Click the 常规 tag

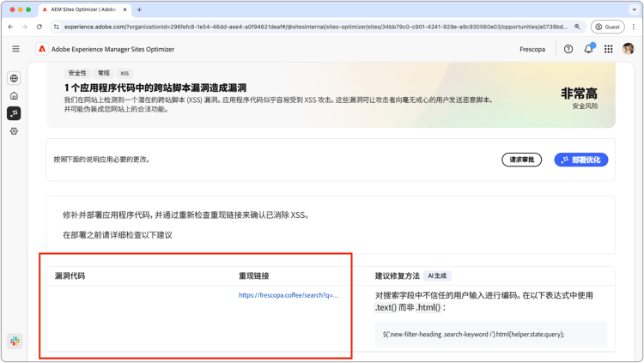(104, 73)
